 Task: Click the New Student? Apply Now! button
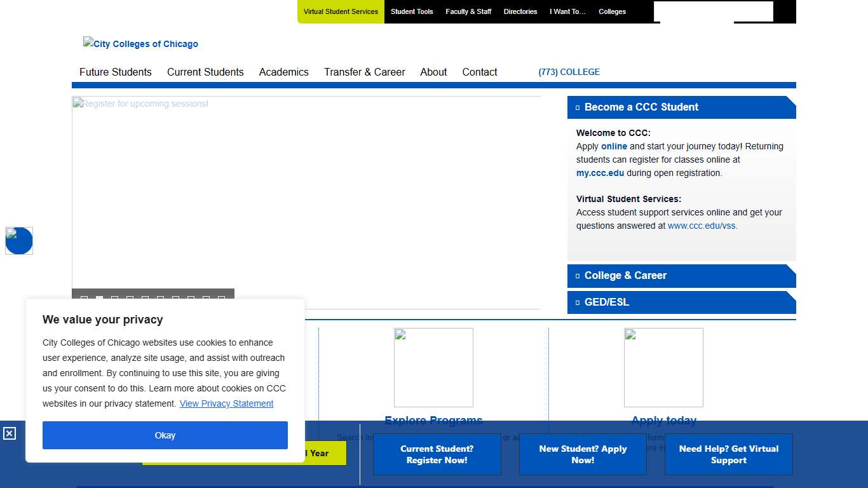(583, 454)
